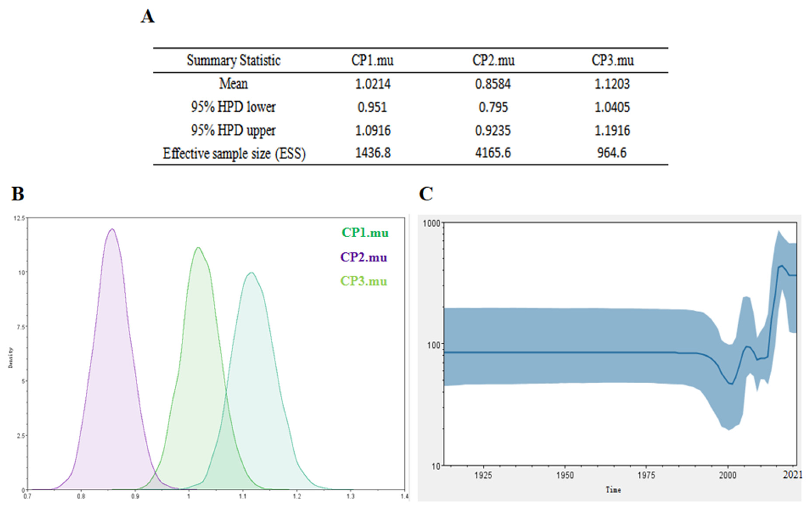The height and width of the screenshot is (513, 812).
Task: Switch to the Summary Statistic header
Action: point(234,60)
